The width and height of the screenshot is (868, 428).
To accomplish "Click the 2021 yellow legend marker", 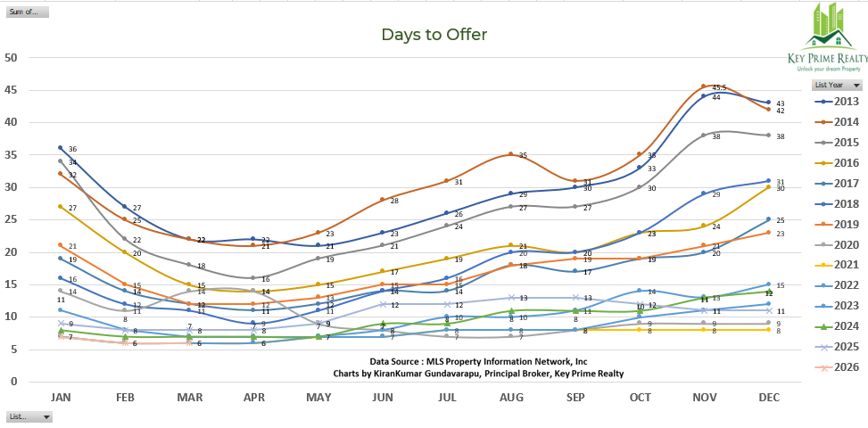I will point(824,265).
